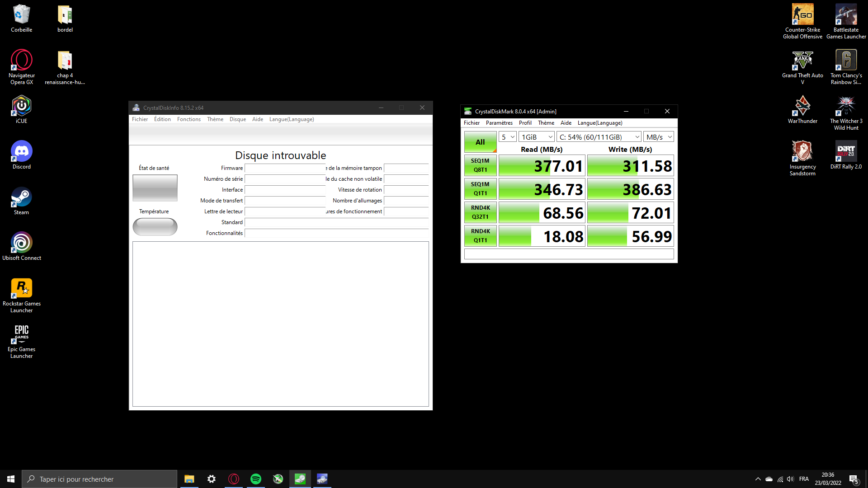The height and width of the screenshot is (488, 868).
Task: Open Paramètres menu in CrystalDiskMark
Action: coord(499,123)
